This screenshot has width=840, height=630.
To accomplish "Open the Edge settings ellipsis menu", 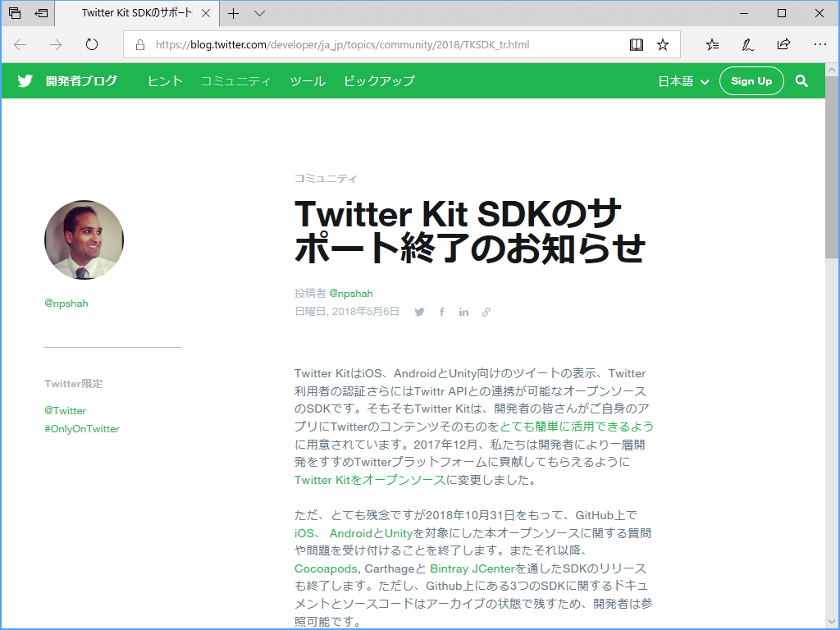I will point(820,44).
